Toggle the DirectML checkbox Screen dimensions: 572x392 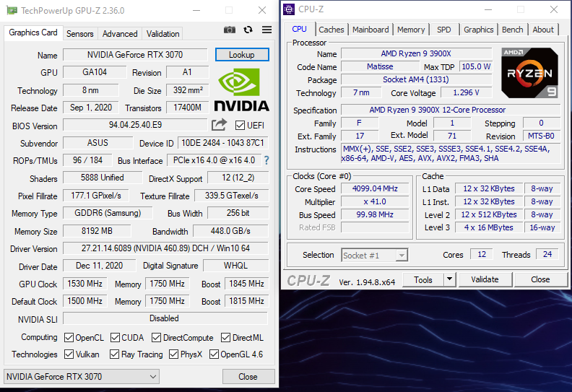(x=225, y=338)
